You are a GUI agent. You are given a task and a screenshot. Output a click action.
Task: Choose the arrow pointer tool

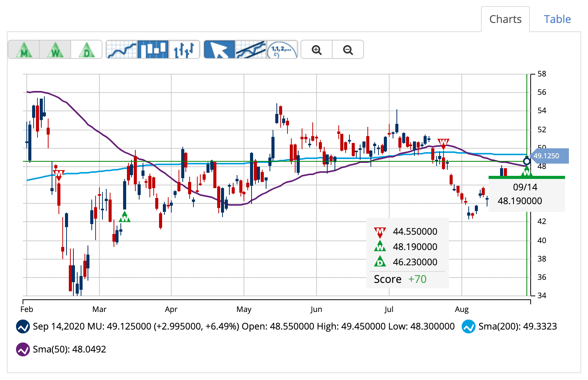pos(219,49)
